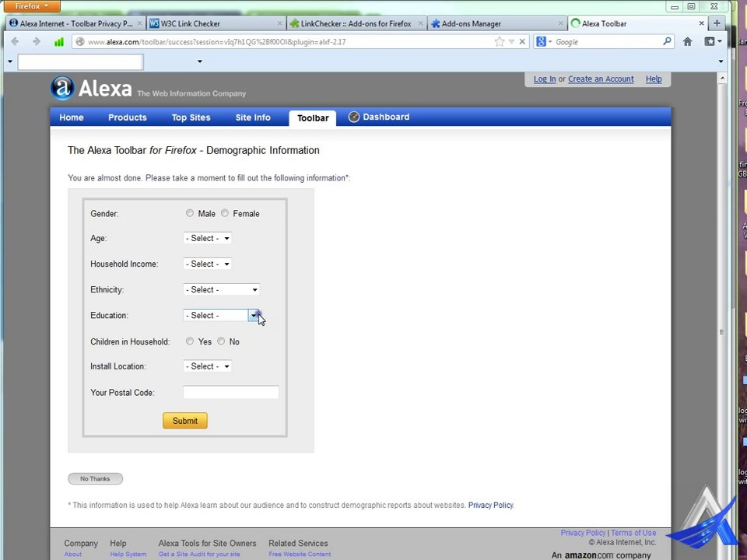This screenshot has width=747, height=560.
Task: Switch to Add-ons Manager tab
Action: pos(497,23)
